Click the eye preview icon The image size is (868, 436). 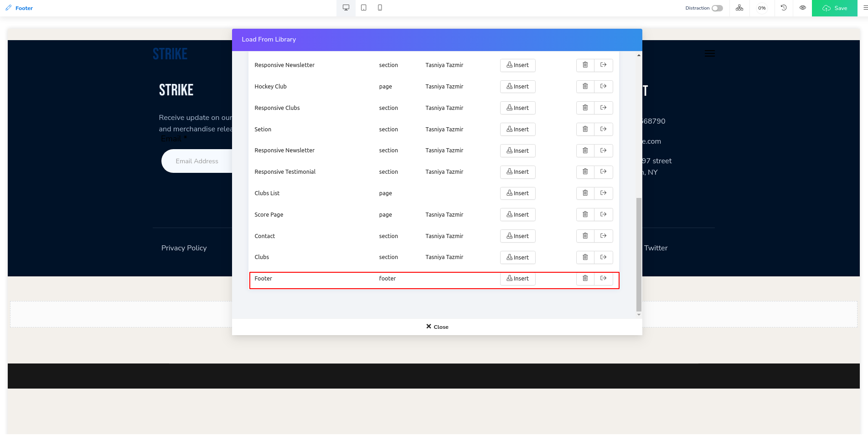(802, 8)
